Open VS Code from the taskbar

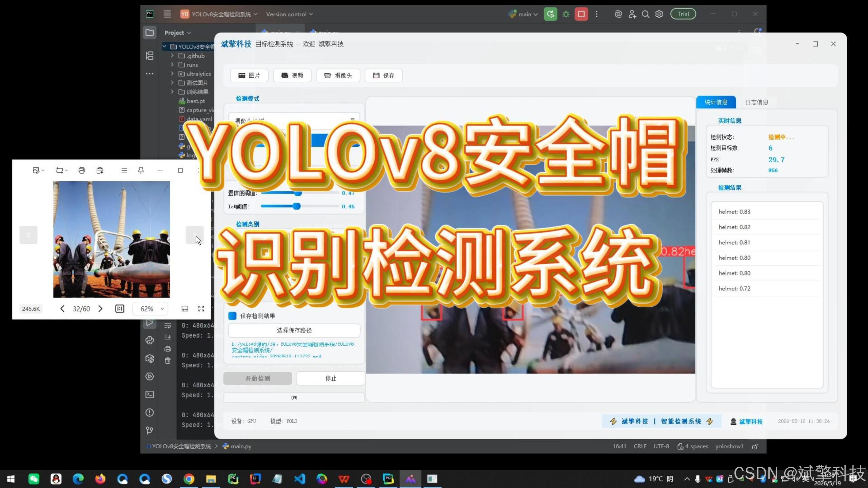[300, 479]
